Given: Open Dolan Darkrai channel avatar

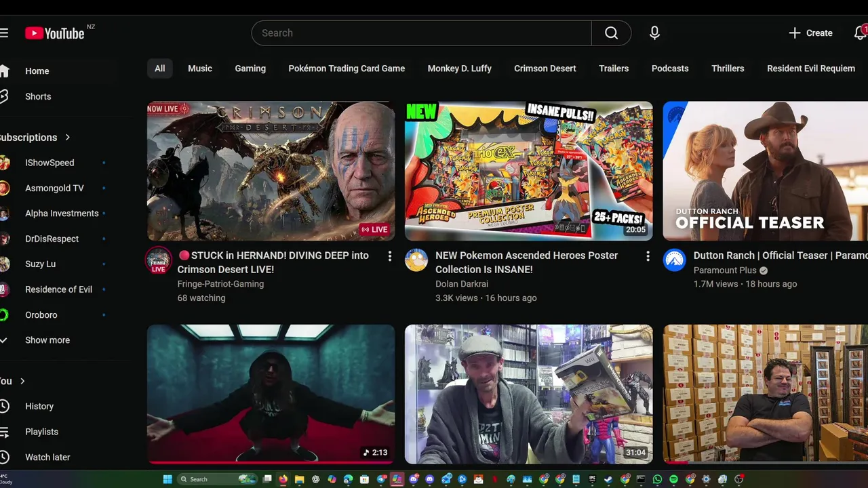Looking at the screenshot, I should pyautogui.click(x=416, y=260).
